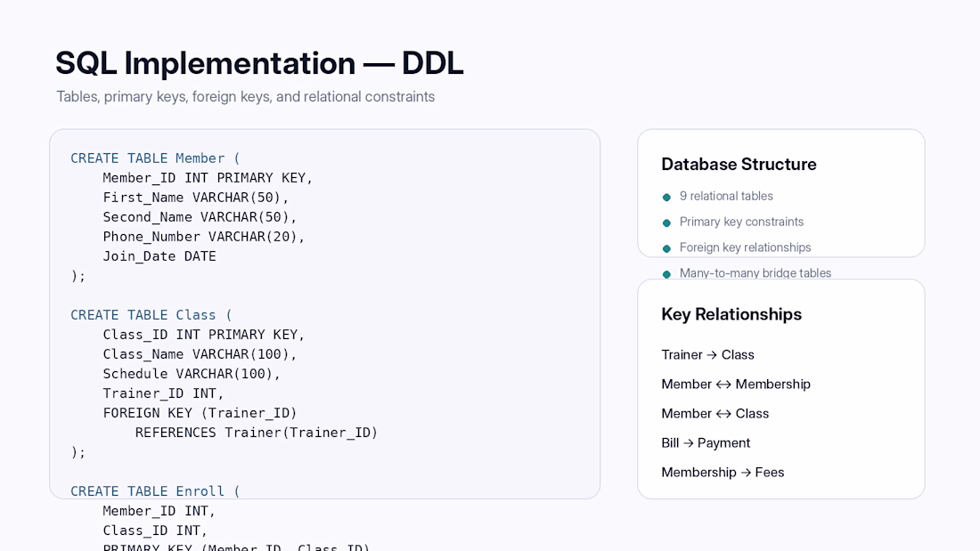Screen dimensions: 980x551
Task: Click the 'Database Structure' heading
Action: click(739, 165)
